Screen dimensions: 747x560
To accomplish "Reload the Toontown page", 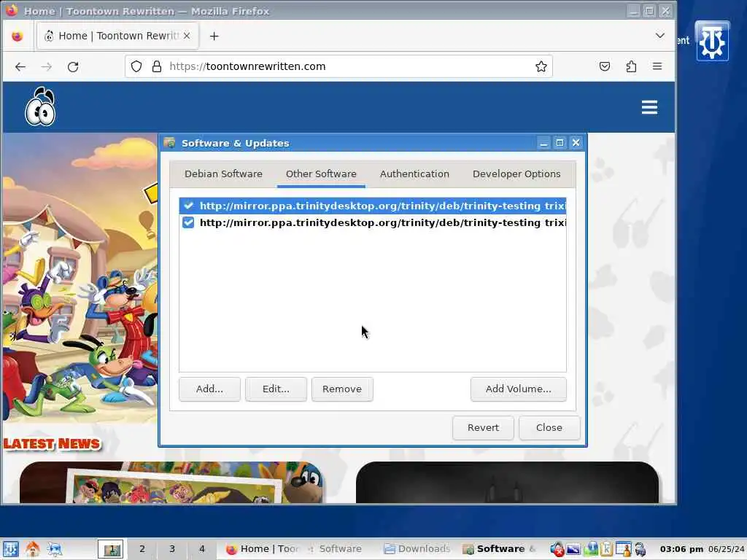I will point(73,66).
